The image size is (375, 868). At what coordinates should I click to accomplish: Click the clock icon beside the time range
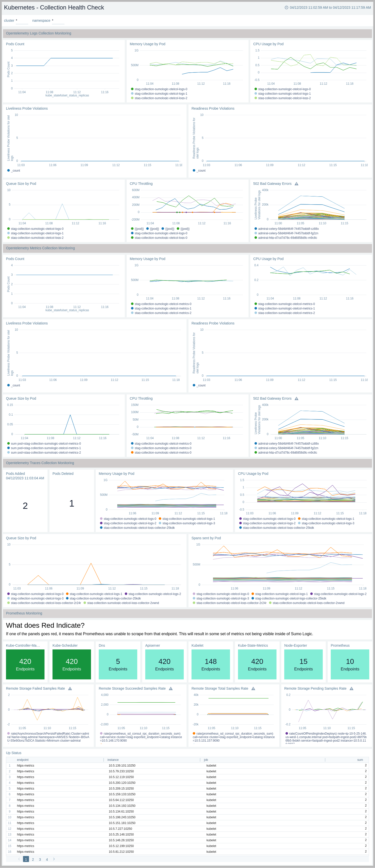click(x=286, y=7)
